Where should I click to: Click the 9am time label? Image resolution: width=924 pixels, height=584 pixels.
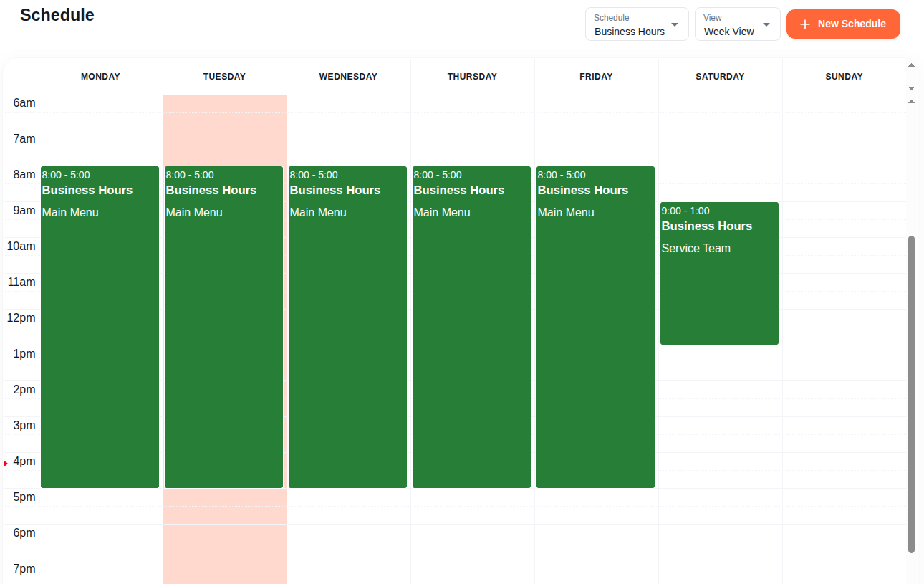[x=24, y=211]
